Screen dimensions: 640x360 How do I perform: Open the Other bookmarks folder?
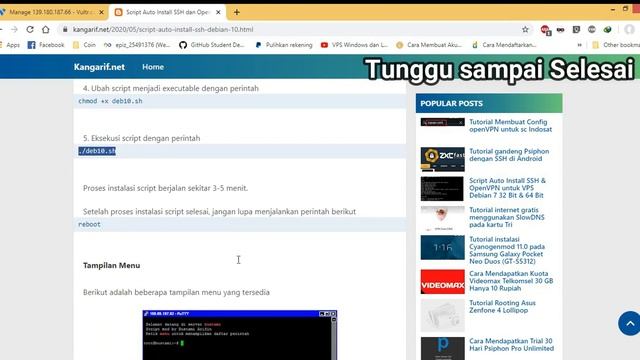616,45
